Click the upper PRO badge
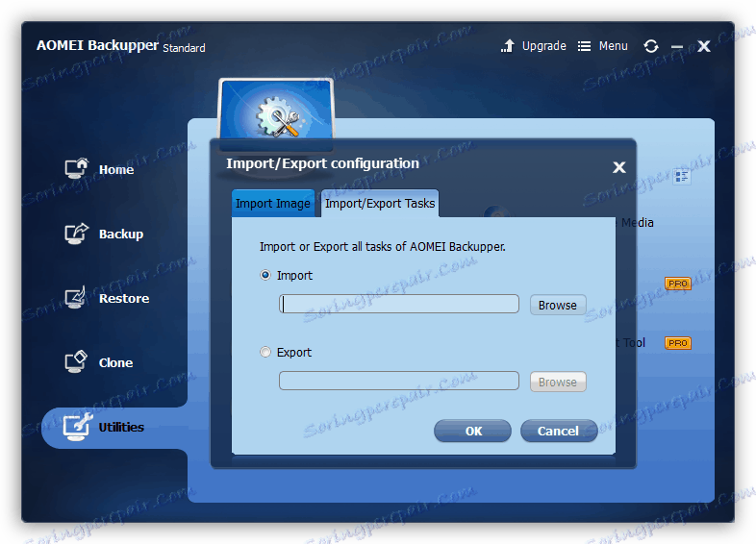This screenshot has height=544, width=756. pyautogui.click(x=678, y=284)
